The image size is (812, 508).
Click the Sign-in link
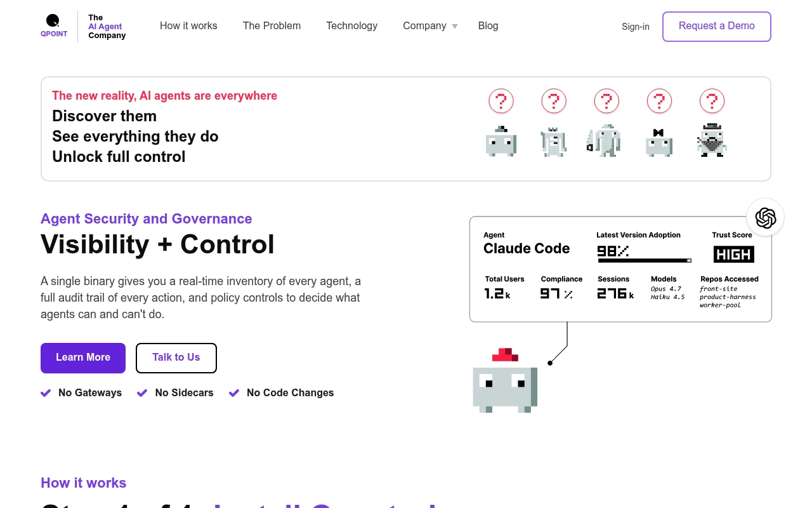(x=636, y=27)
